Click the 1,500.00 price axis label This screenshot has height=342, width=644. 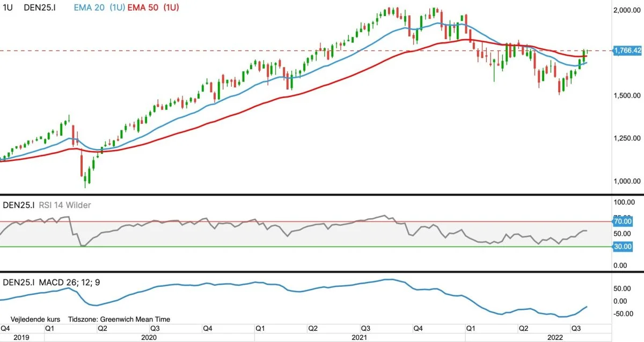pos(627,95)
